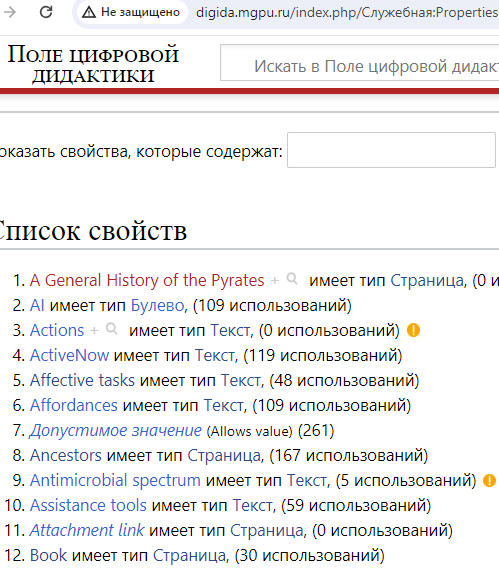This screenshot has width=499, height=570.
Task: Click the warning icon beside Antimicrobial spectrum
Action: [489, 481]
